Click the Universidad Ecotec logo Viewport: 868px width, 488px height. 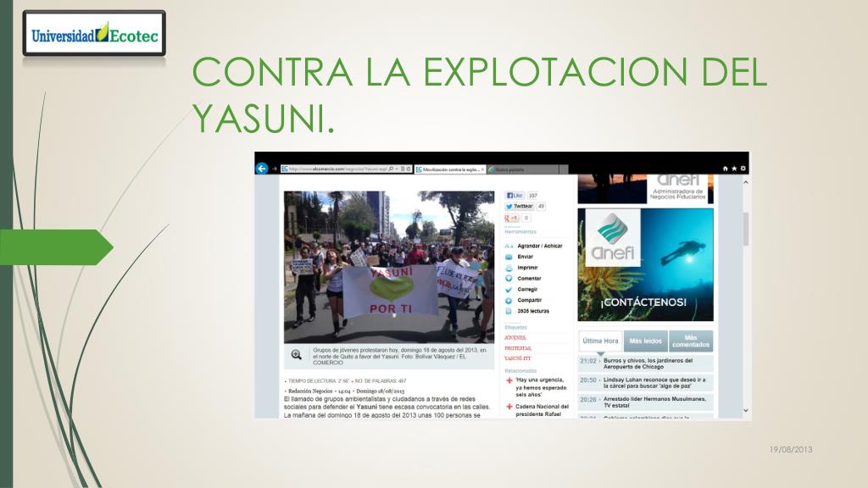point(94,34)
